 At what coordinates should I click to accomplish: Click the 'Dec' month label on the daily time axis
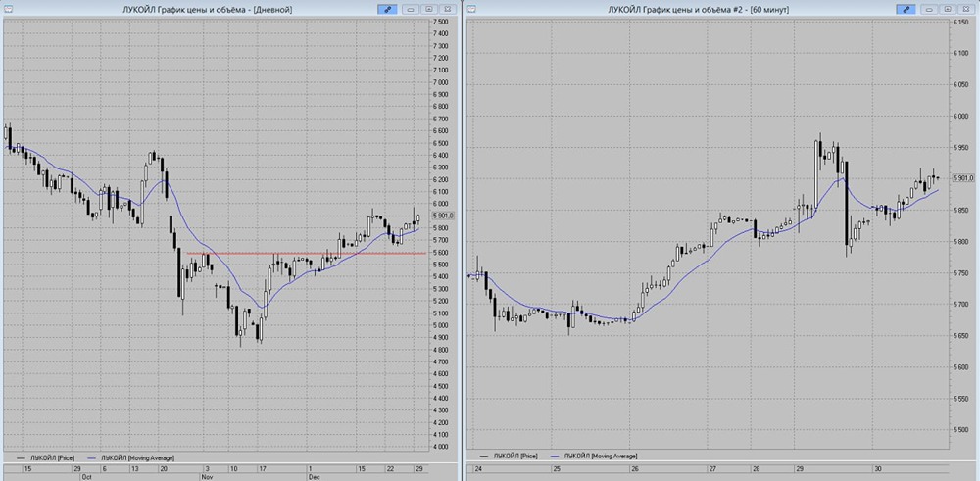[x=314, y=476]
